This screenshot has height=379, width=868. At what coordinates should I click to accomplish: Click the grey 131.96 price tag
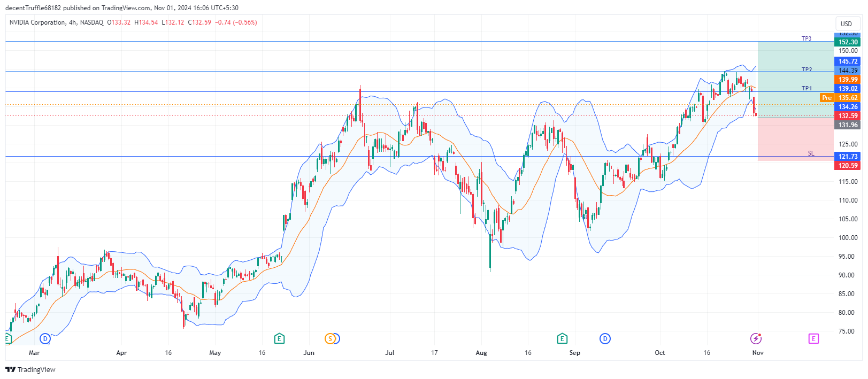point(848,125)
